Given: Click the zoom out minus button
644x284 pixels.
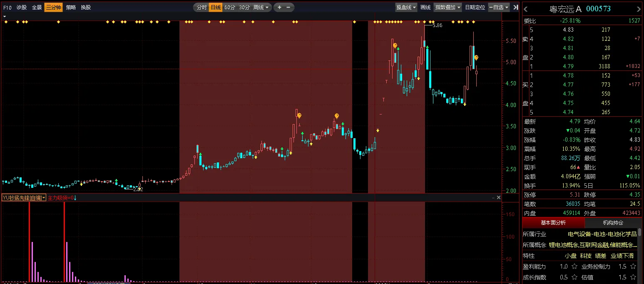Looking at the screenshot, I should (x=288, y=7).
